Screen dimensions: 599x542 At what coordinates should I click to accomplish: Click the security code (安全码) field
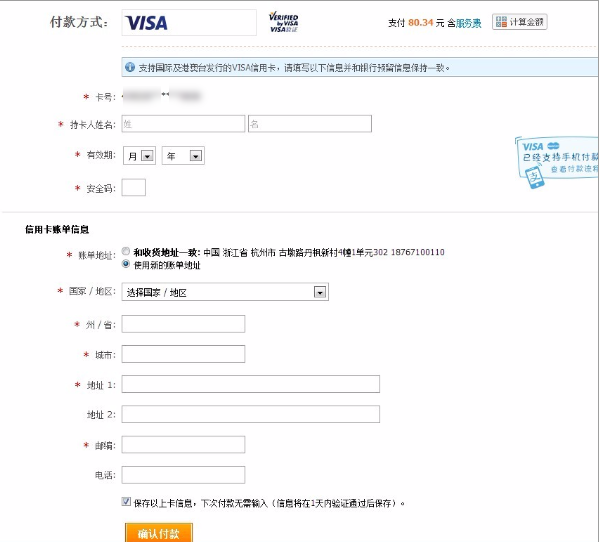tap(134, 188)
